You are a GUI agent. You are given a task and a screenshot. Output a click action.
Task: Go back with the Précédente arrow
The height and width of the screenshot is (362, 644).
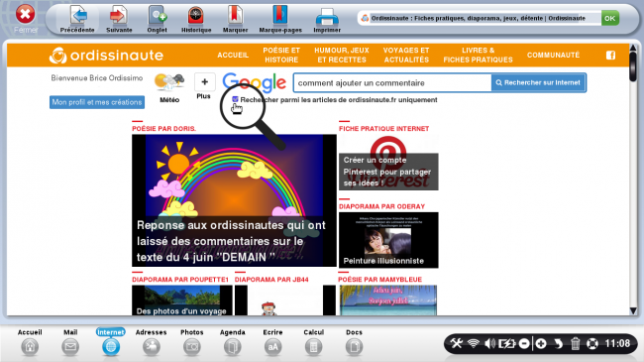[77, 19]
